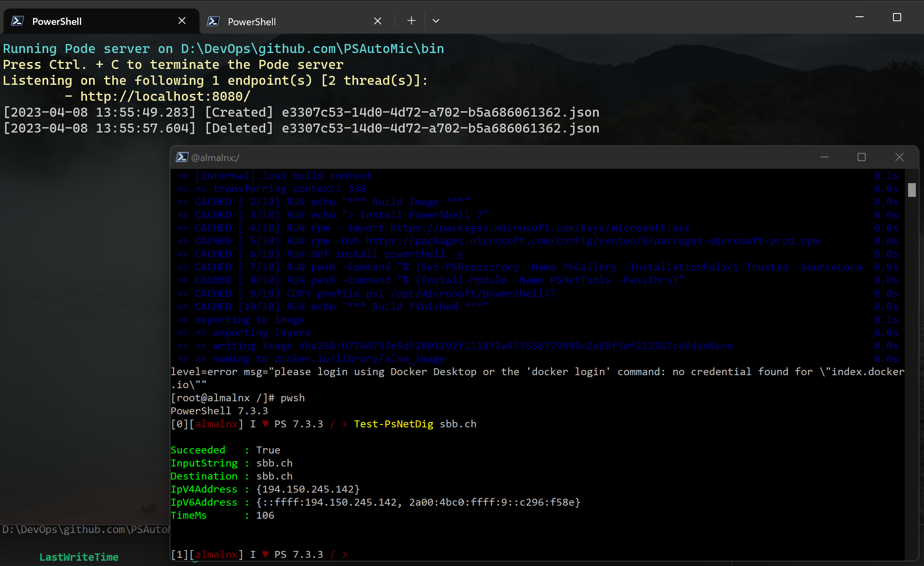The image size is (924, 566).
Task: Click the Test-PsNetDig command text
Action: tap(393, 424)
